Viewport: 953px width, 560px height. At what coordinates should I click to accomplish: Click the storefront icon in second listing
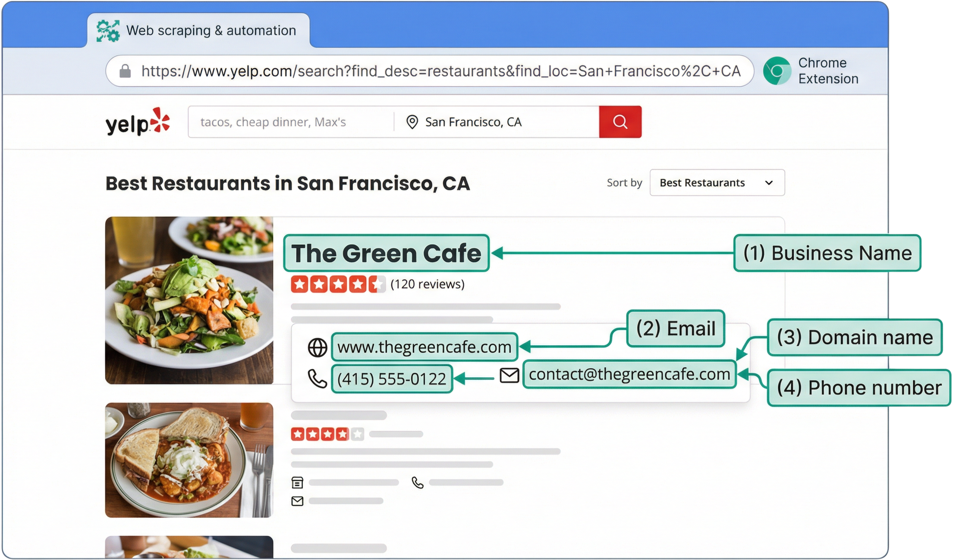297,482
